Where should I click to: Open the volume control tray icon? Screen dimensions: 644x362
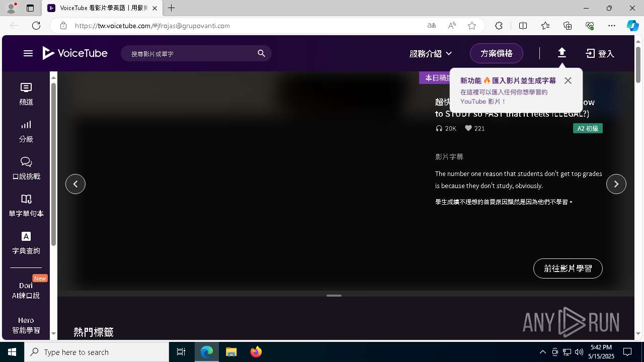coord(579,352)
